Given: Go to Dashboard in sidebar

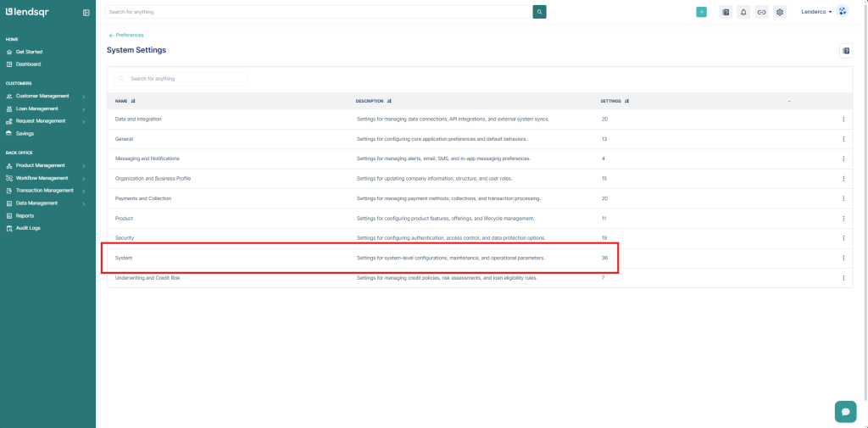Looking at the screenshot, I should pyautogui.click(x=28, y=64).
